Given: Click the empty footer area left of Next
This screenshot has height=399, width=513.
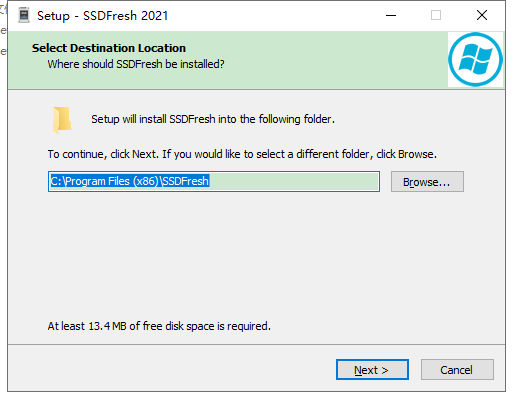Looking at the screenshot, I should tap(167, 369).
